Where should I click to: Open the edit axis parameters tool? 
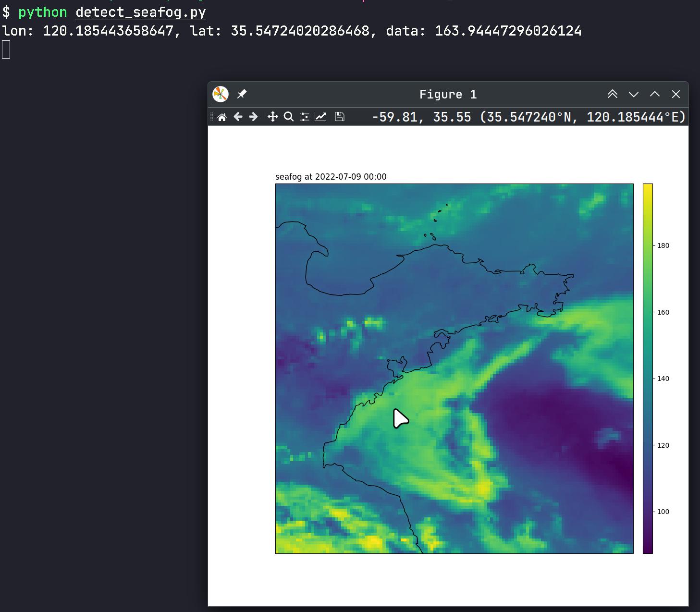click(x=320, y=117)
